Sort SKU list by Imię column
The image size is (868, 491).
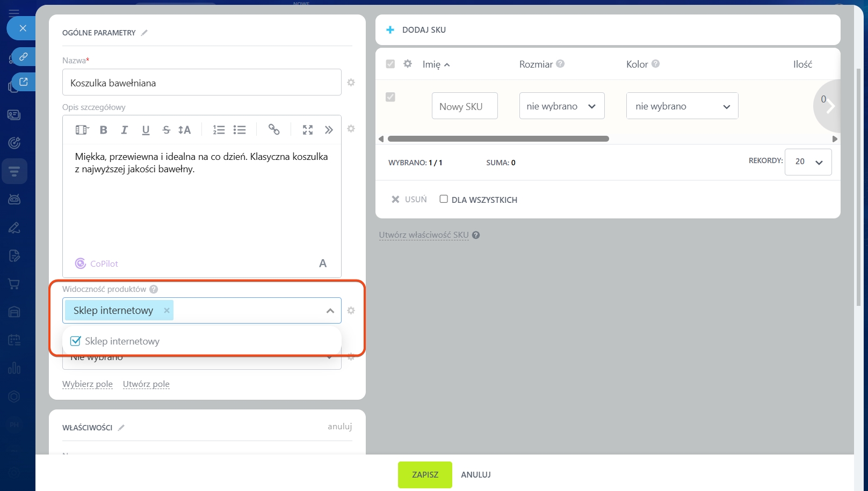(x=436, y=64)
